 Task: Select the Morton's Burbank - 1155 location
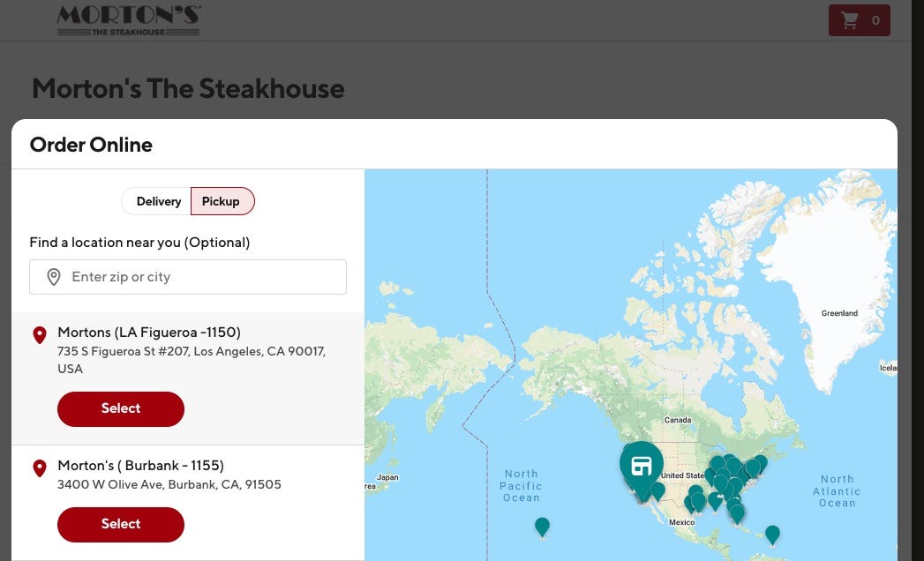click(x=120, y=524)
